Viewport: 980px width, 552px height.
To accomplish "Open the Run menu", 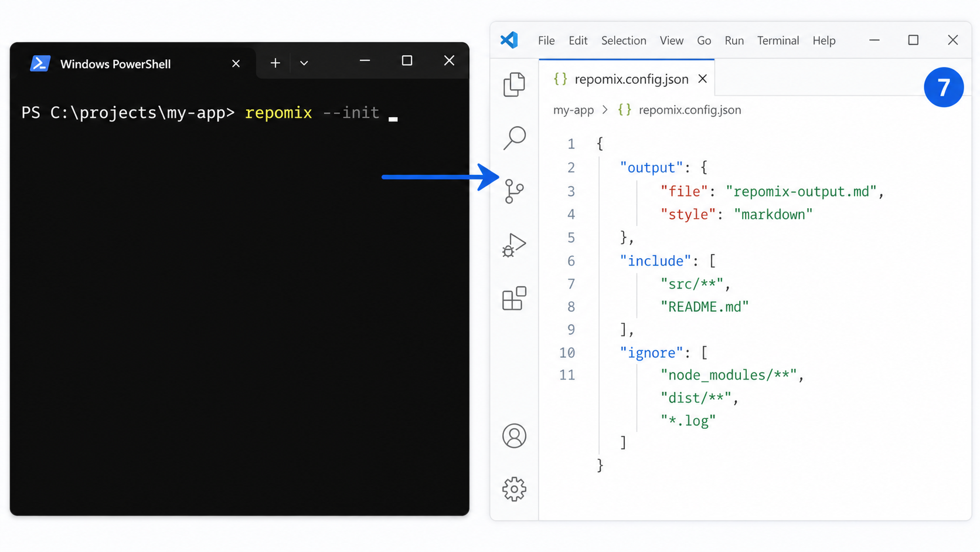I will (734, 40).
